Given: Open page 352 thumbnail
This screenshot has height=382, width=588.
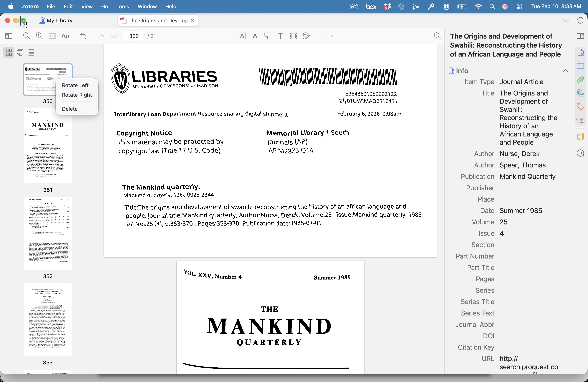Looking at the screenshot, I should tap(48, 233).
